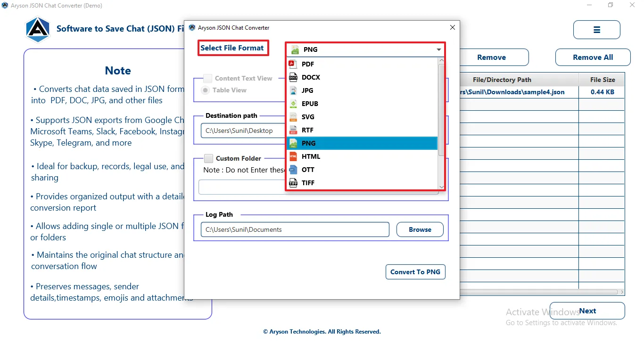Select the Table View radio button

(206, 90)
